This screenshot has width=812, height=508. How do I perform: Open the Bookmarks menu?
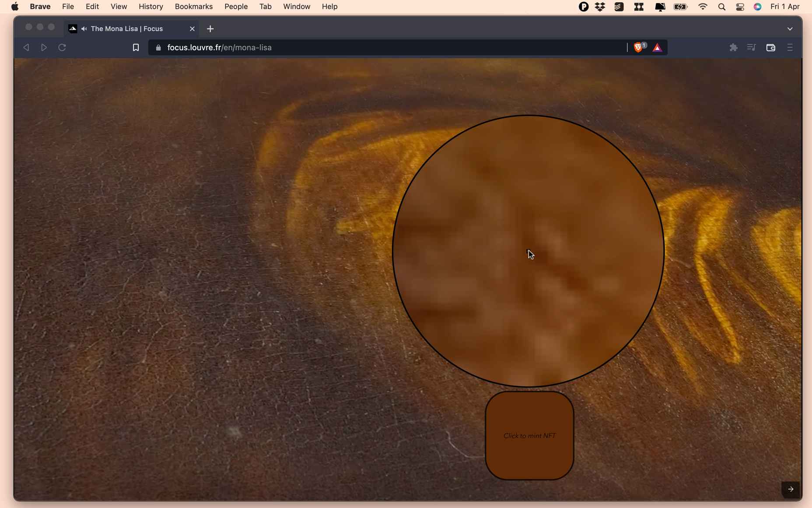(194, 7)
